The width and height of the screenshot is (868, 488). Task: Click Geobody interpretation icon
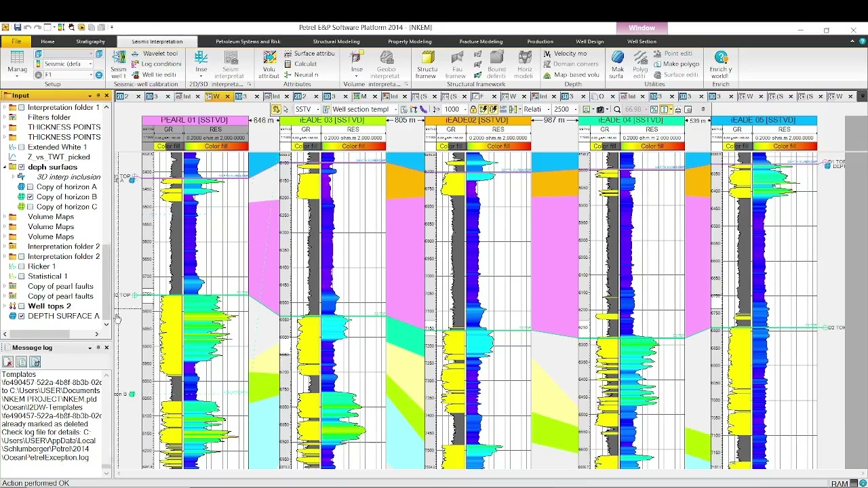tap(386, 64)
